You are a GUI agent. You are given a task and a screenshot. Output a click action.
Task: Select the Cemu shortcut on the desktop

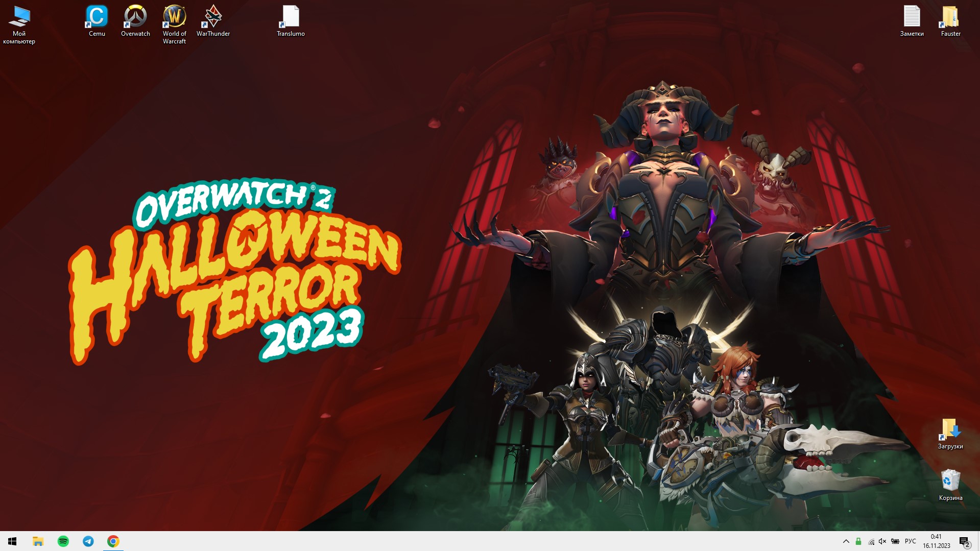point(97,21)
